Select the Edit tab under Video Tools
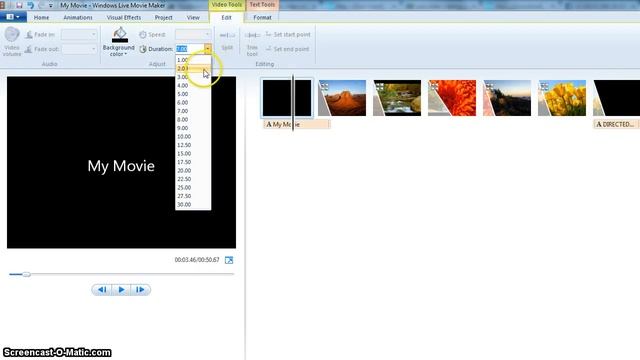Screen dimensions: 640x360 point(227,18)
